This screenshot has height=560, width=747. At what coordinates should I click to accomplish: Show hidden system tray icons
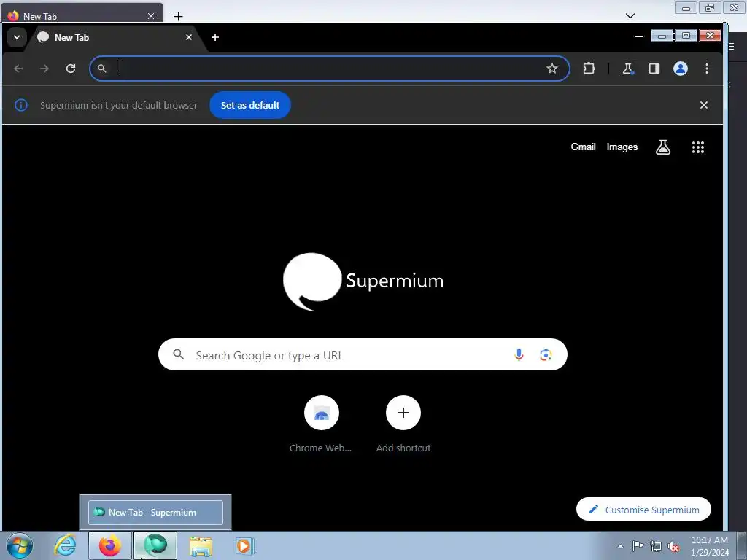[620, 547]
